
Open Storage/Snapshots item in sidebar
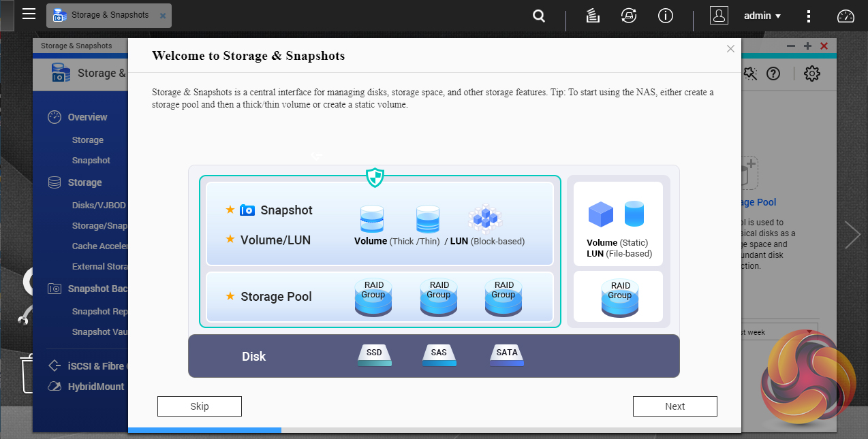[x=99, y=225]
